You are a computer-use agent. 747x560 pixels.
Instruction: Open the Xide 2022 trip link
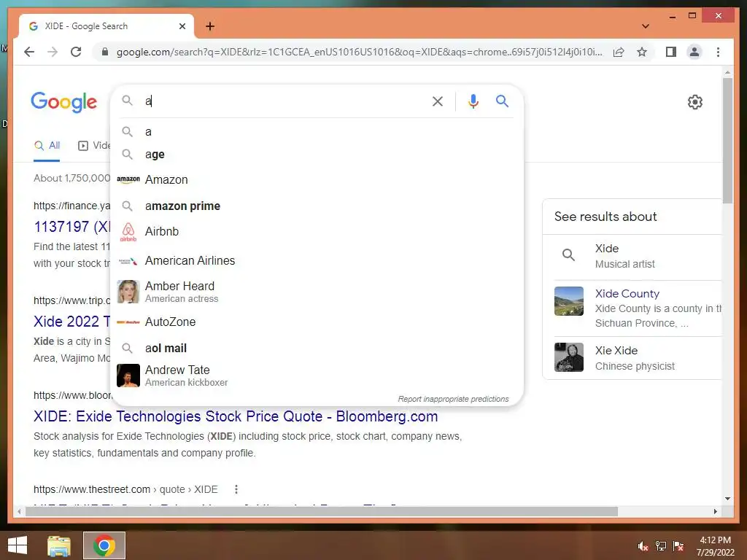click(x=71, y=322)
